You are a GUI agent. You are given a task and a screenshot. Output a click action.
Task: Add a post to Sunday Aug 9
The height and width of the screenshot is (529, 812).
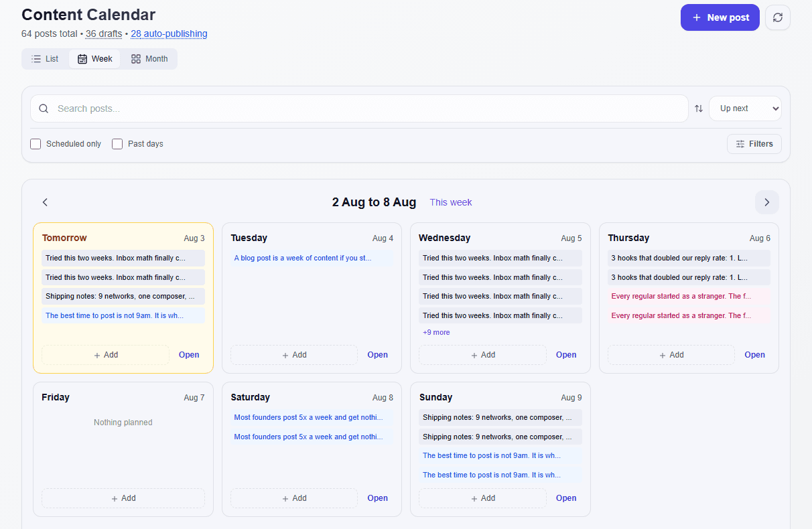pyautogui.click(x=482, y=498)
